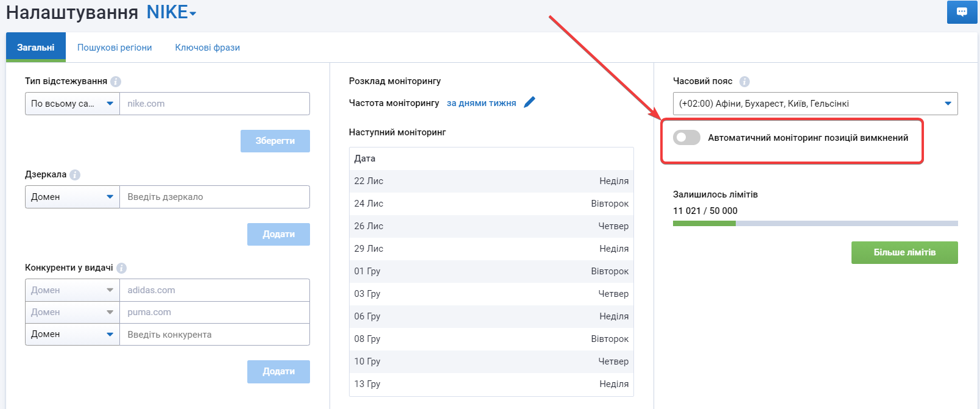Open the chat message icon button

962,12
